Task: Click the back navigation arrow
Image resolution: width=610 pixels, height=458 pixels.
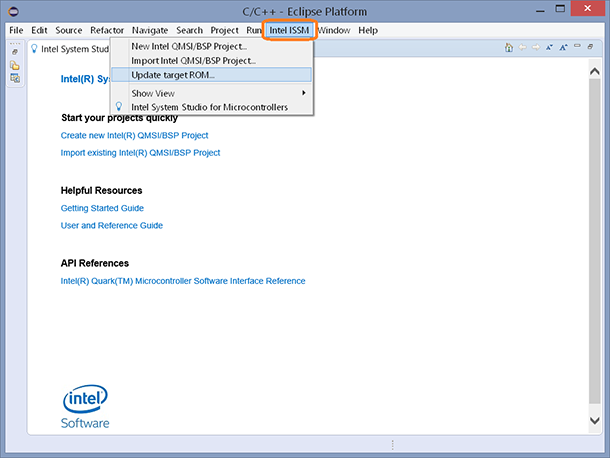Action: tap(522, 47)
